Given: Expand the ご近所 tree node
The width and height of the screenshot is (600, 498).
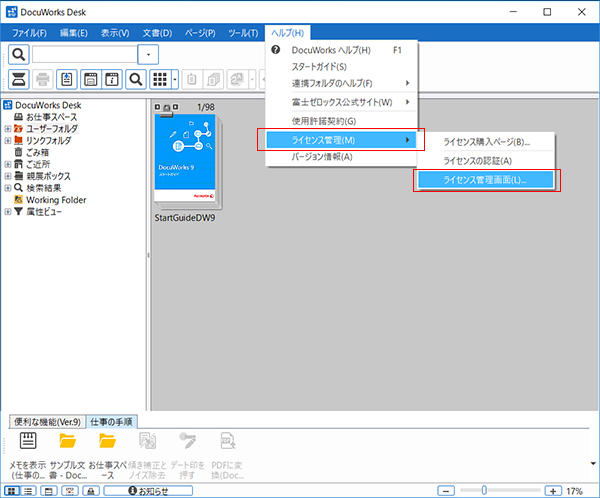Looking at the screenshot, I should [x=8, y=165].
